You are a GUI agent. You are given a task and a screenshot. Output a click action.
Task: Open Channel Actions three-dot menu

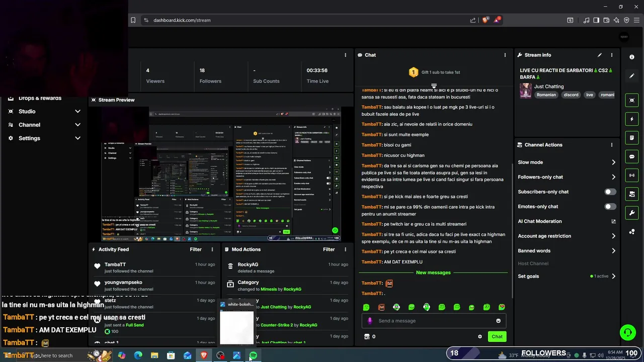click(x=612, y=145)
